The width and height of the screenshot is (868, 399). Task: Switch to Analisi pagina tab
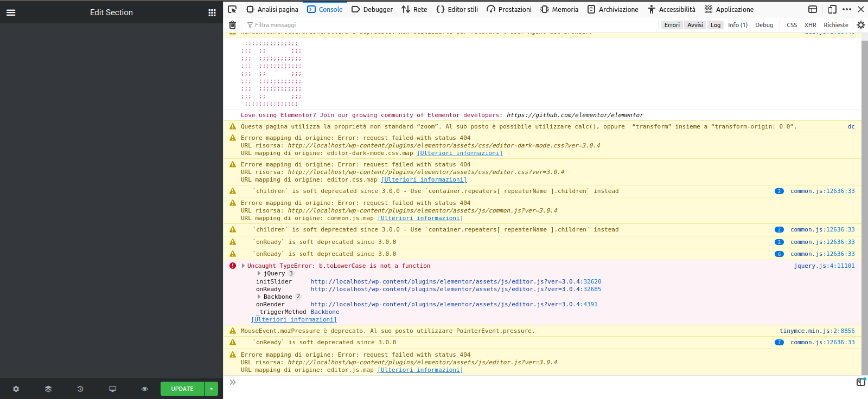(x=272, y=9)
